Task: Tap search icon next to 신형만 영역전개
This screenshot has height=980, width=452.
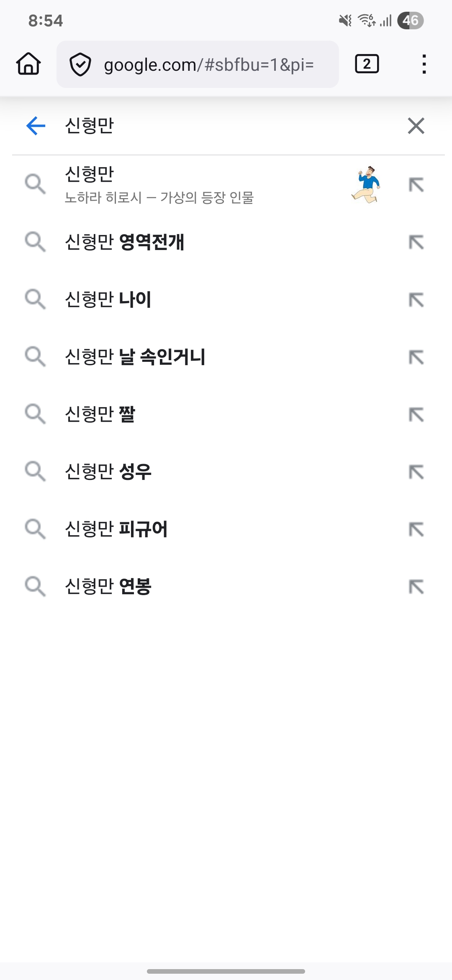Action: 35,242
